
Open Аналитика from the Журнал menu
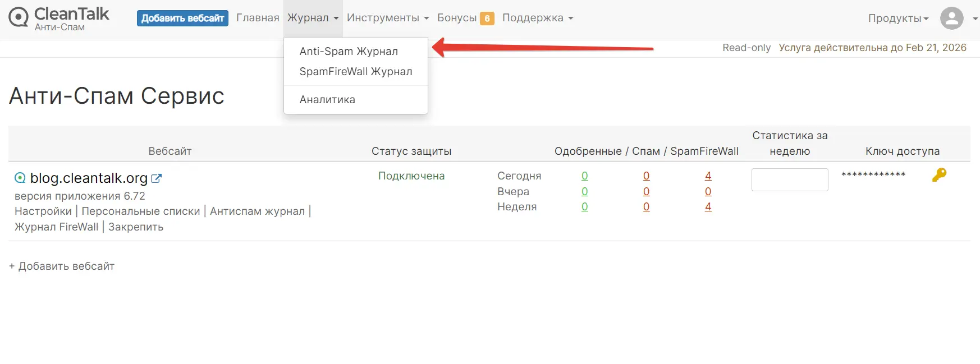coord(327,99)
